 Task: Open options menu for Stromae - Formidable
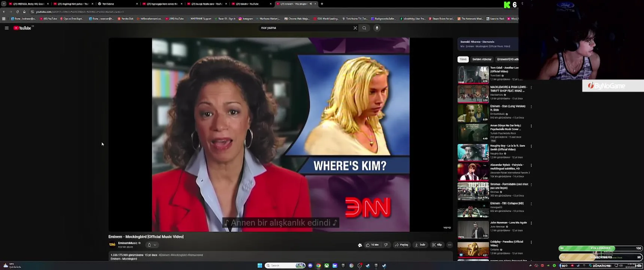click(x=531, y=185)
